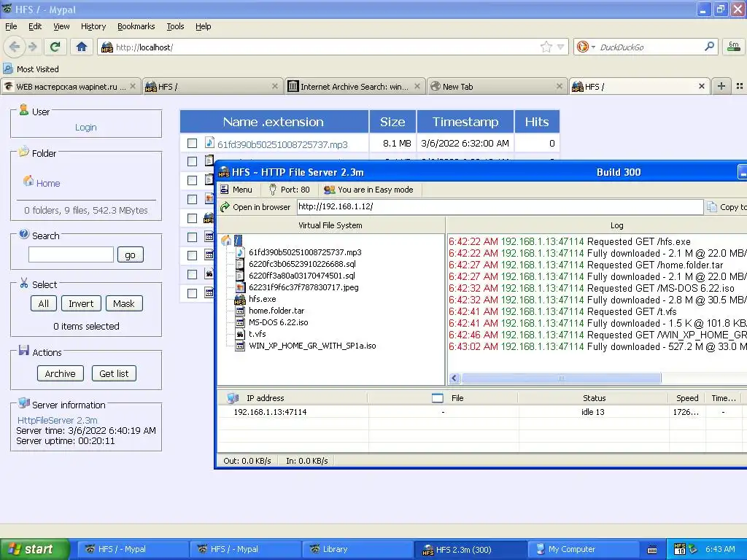747x560 pixels.
Task: Open the HFS Menu button
Action: tap(236, 190)
